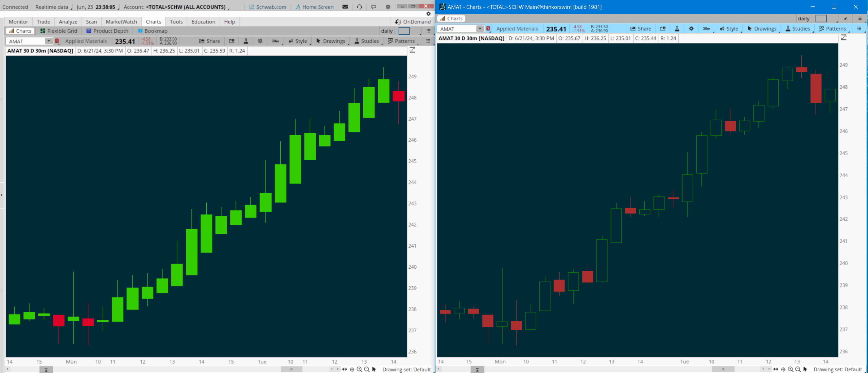
Task: Click Share button in right window toolbar
Action: 641,29
